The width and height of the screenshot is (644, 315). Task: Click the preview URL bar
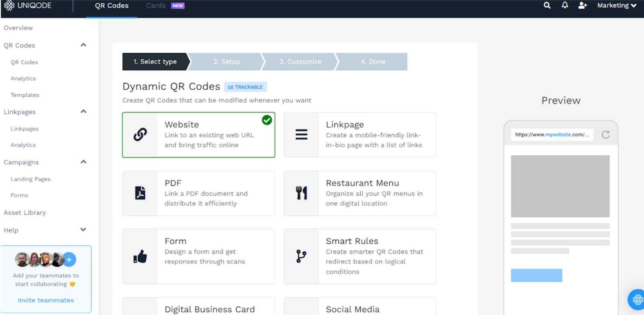(x=552, y=134)
